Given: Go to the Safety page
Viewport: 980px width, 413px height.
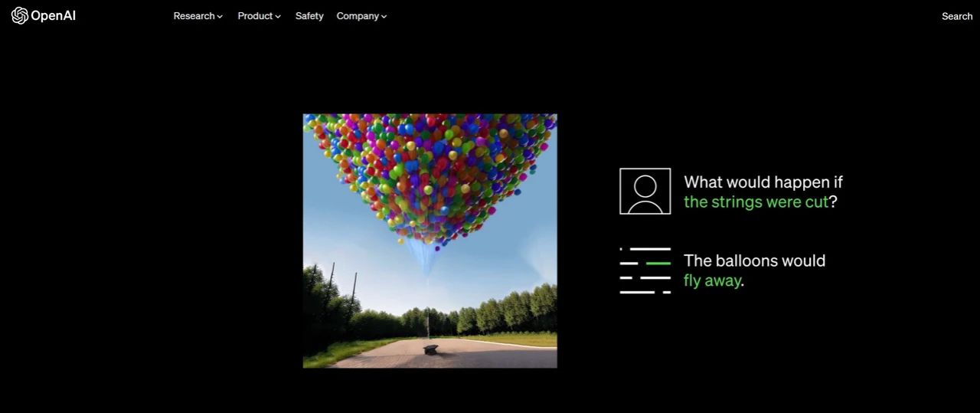Looking at the screenshot, I should pos(309,16).
